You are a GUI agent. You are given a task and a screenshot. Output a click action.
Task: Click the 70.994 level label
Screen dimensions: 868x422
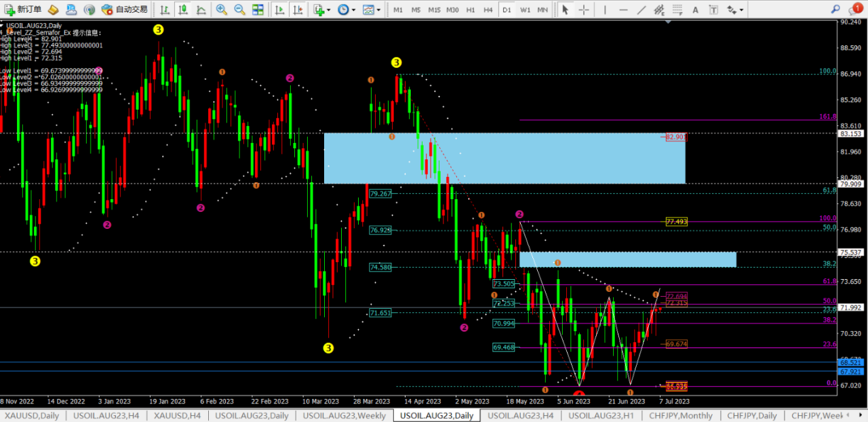504,324
